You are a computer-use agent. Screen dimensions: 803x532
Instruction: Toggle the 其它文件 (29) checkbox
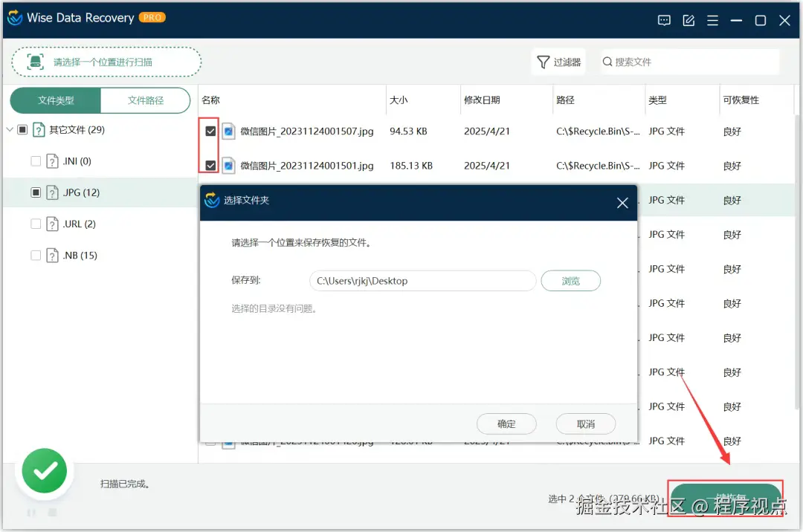point(22,129)
